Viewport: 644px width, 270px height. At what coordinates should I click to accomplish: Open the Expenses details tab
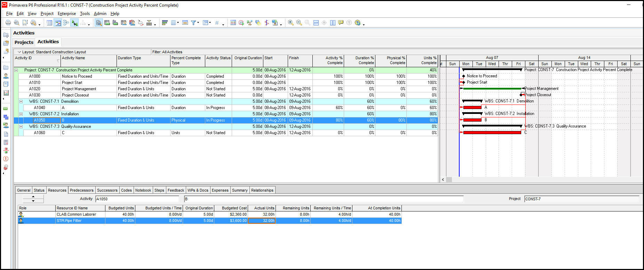pyautogui.click(x=220, y=190)
